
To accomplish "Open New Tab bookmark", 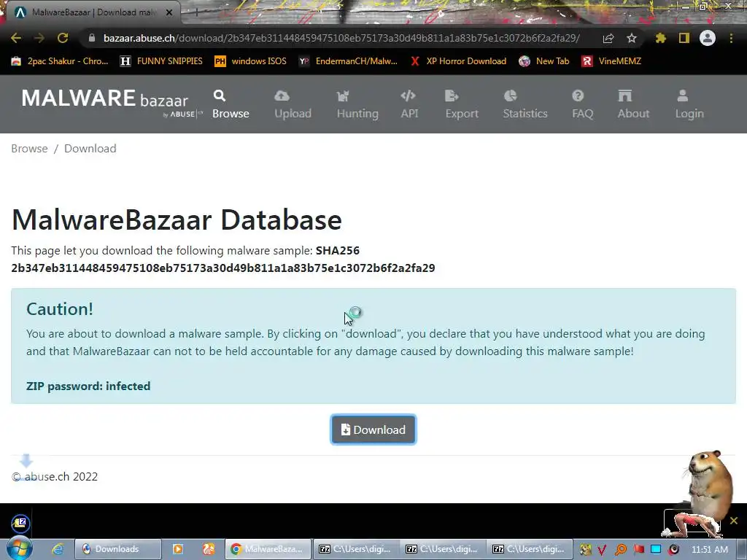I will (x=544, y=61).
